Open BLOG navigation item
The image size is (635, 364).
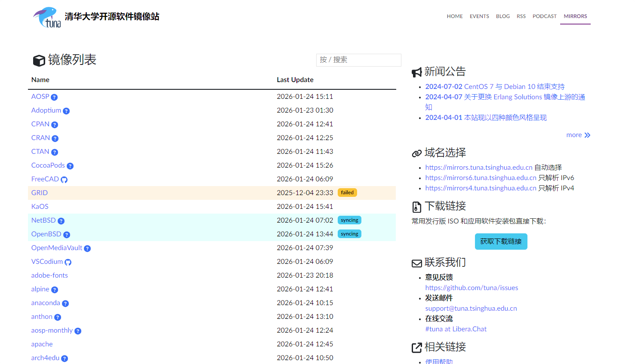[503, 16]
